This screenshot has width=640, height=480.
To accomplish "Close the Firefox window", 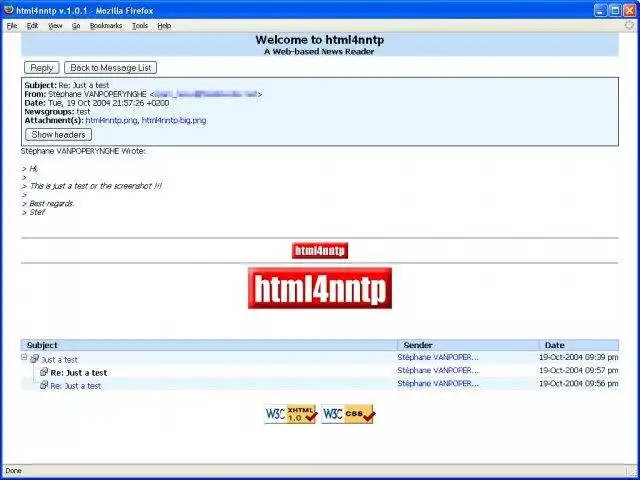I will [630, 10].
